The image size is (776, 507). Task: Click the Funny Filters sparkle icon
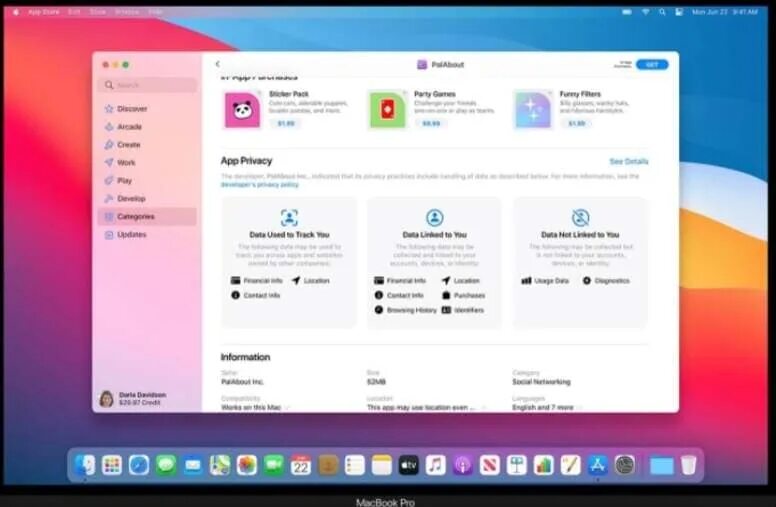click(x=533, y=110)
